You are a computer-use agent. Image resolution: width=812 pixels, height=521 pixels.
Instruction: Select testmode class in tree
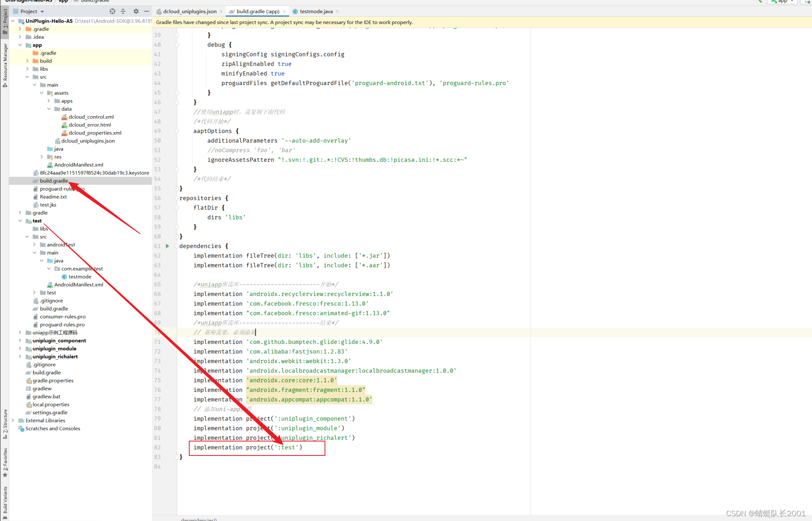click(80, 276)
